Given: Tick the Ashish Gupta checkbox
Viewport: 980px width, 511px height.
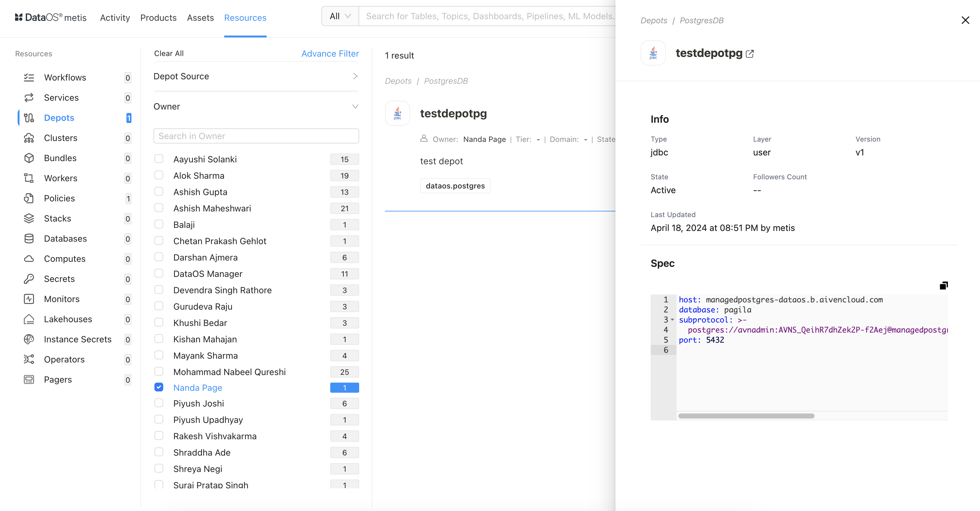Looking at the screenshot, I should pos(159,191).
